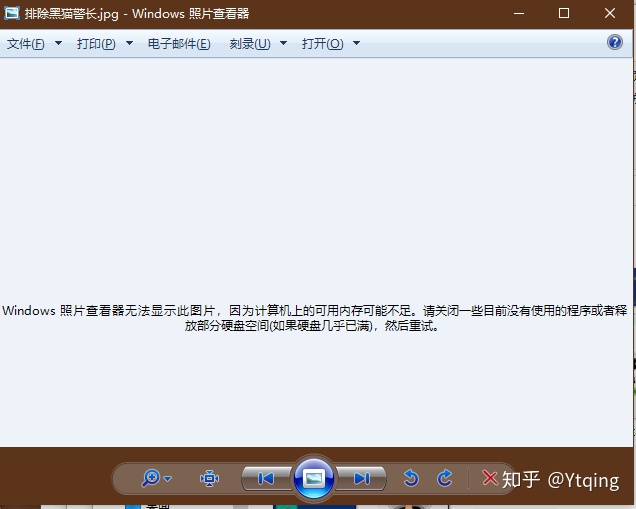Click the memory error message text

coord(314,318)
